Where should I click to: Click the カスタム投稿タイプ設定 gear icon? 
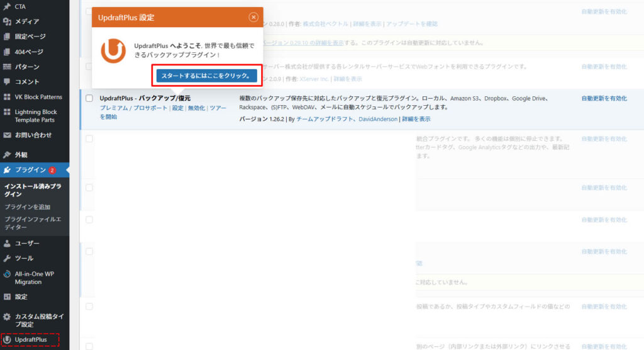7,317
